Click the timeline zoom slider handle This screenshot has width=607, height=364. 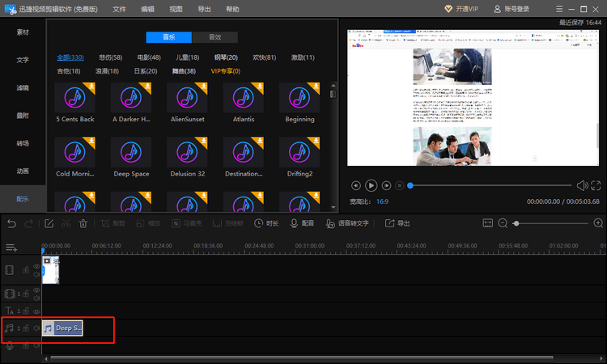516,223
